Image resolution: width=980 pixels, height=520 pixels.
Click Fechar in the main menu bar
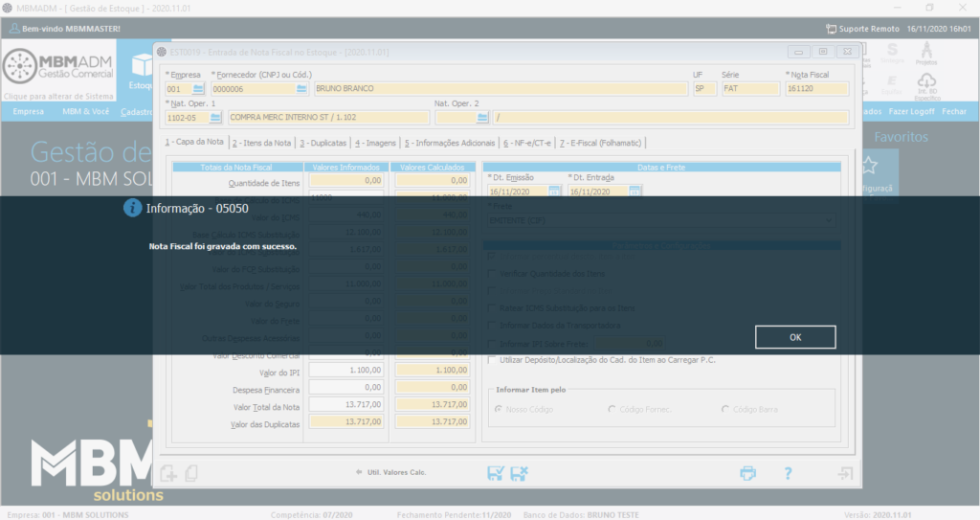954,111
